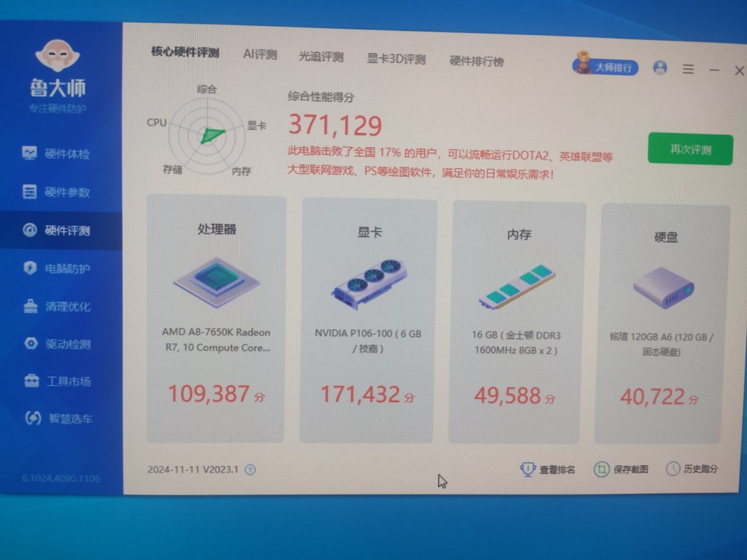Click the 内存 memory stick image
747x560 pixels.
tap(517, 286)
